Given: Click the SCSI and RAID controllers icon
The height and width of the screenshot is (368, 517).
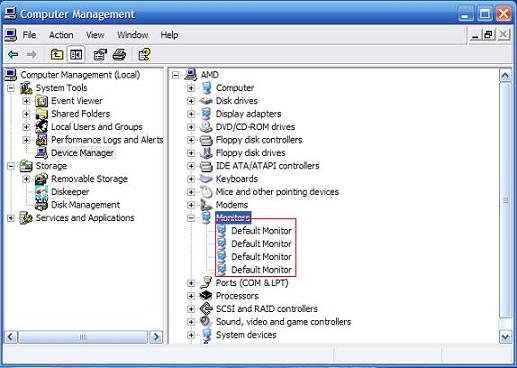Looking at the screenshot, I should point(206,309).
